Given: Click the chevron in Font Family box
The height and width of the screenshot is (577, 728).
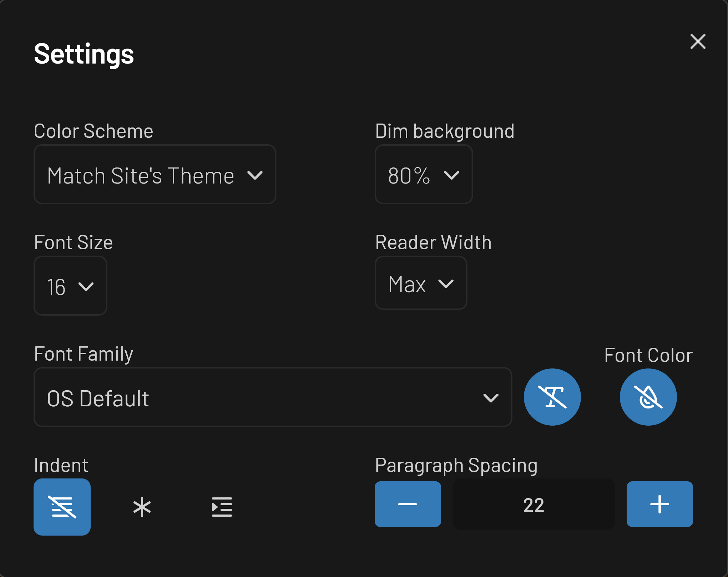Looking at the screenshot, I should tap(491, 398).
